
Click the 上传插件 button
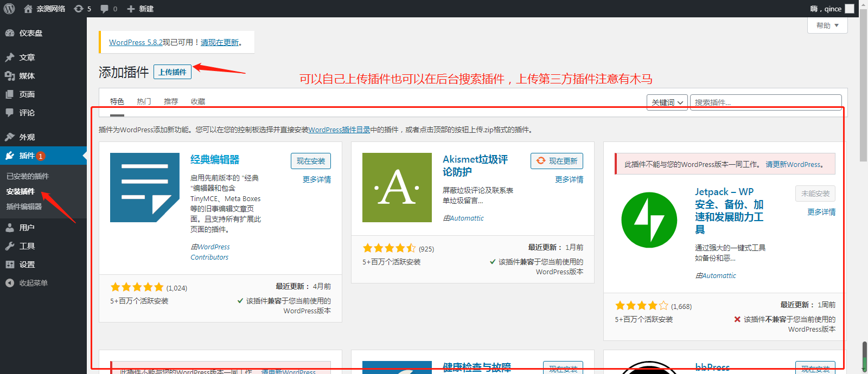click(173, 72)
